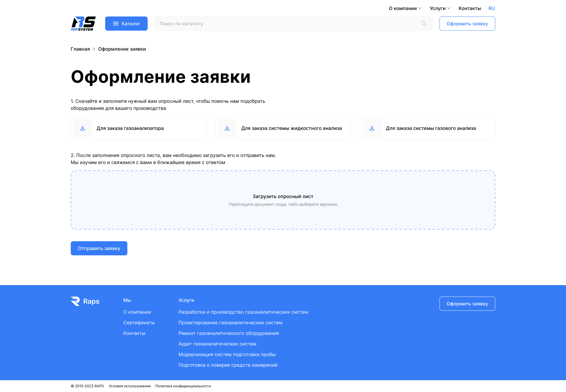
Task: Click header Оформить заявку button
Action: pos(467,24)
